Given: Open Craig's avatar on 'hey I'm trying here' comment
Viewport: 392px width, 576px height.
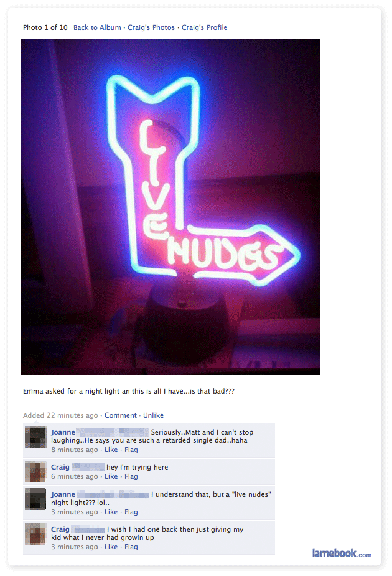Looking at the screenshot, I should [35, 471].
